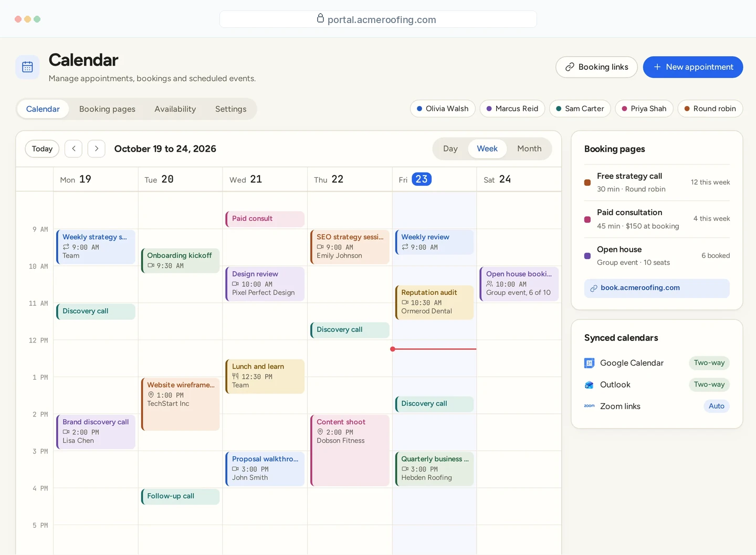Switch to Month view
This screenshot has height=555, width=756.
(x=529, y=148)
